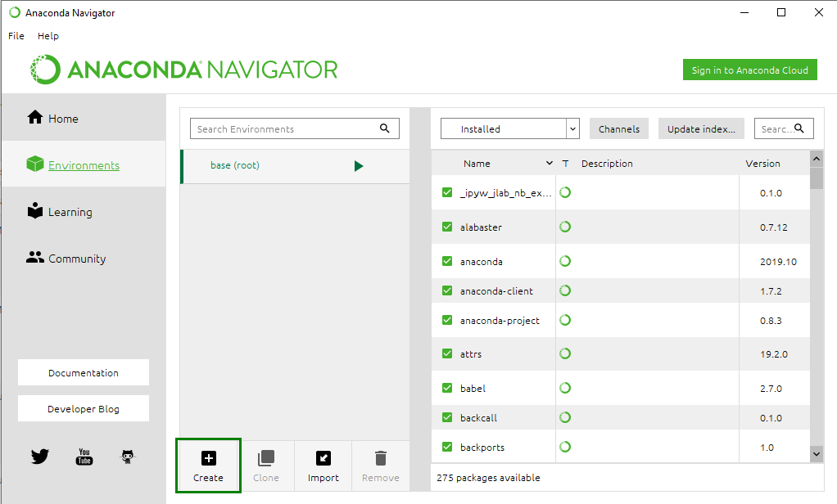Click the package list scroll down arrow
This screenshot has height=504, width=837.
click(817, 454)
